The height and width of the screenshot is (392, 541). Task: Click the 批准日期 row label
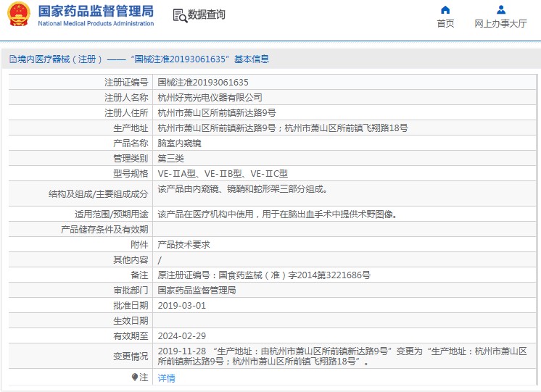[131, 306]
